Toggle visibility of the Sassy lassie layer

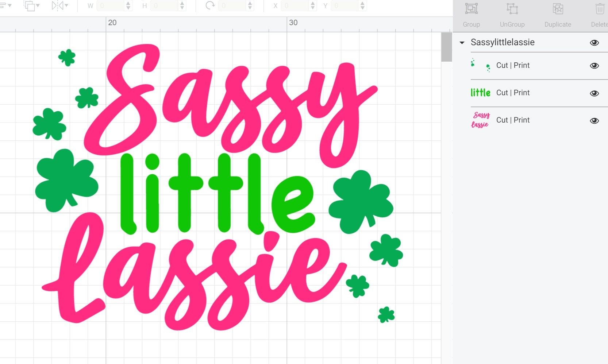(594, 120)
